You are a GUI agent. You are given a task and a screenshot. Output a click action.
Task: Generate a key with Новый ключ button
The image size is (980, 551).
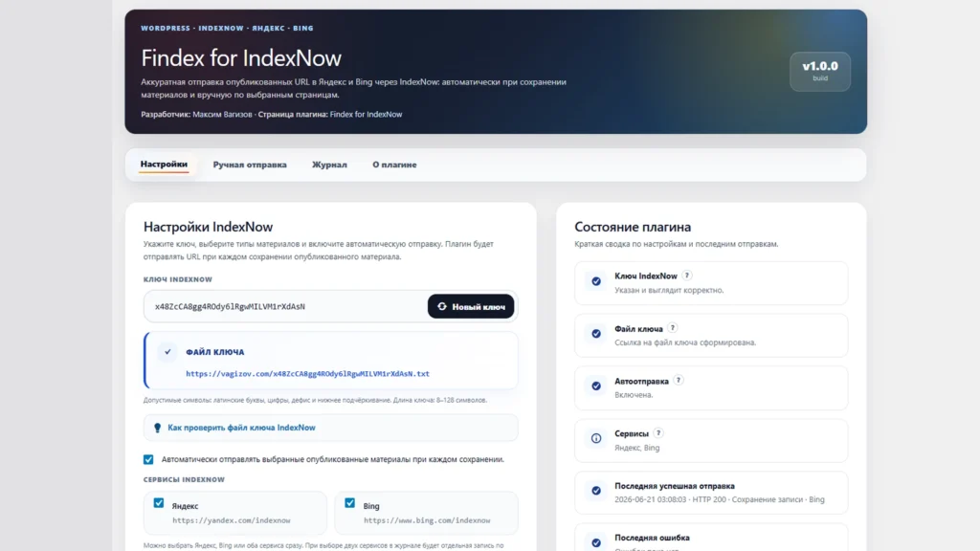click(471, 307)
